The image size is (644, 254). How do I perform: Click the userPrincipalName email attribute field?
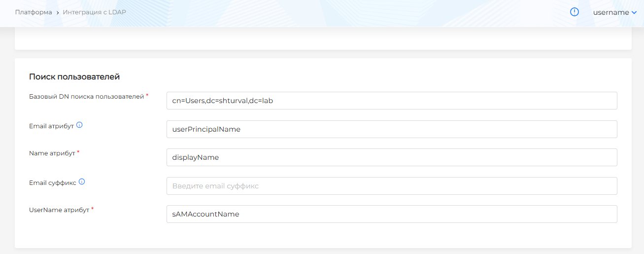pos(392,129)
